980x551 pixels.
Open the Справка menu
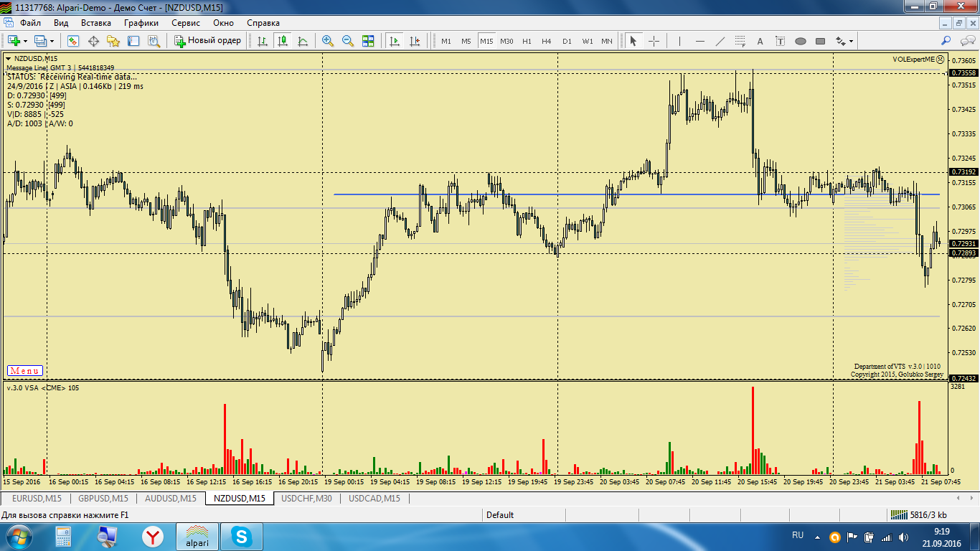(x=263, y=22)
